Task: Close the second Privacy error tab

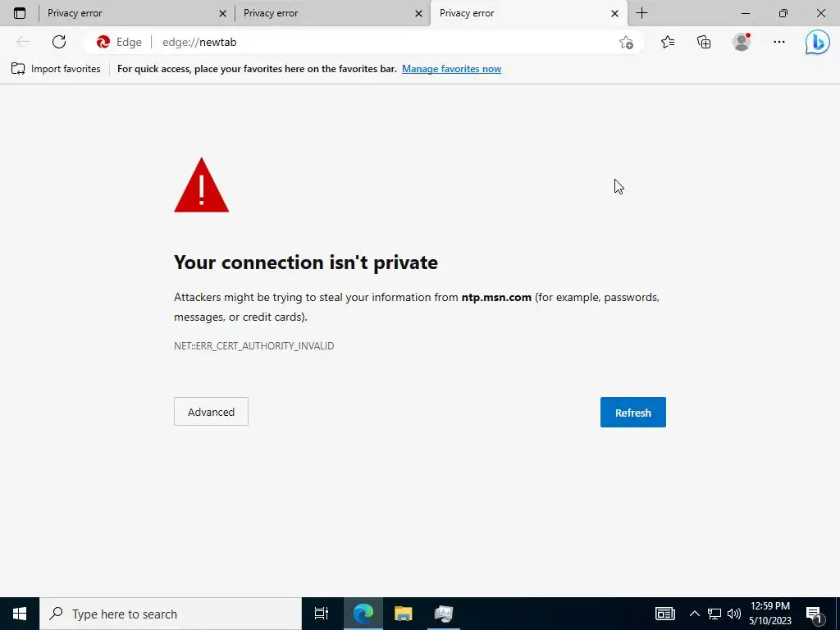Action: point(418,13)
